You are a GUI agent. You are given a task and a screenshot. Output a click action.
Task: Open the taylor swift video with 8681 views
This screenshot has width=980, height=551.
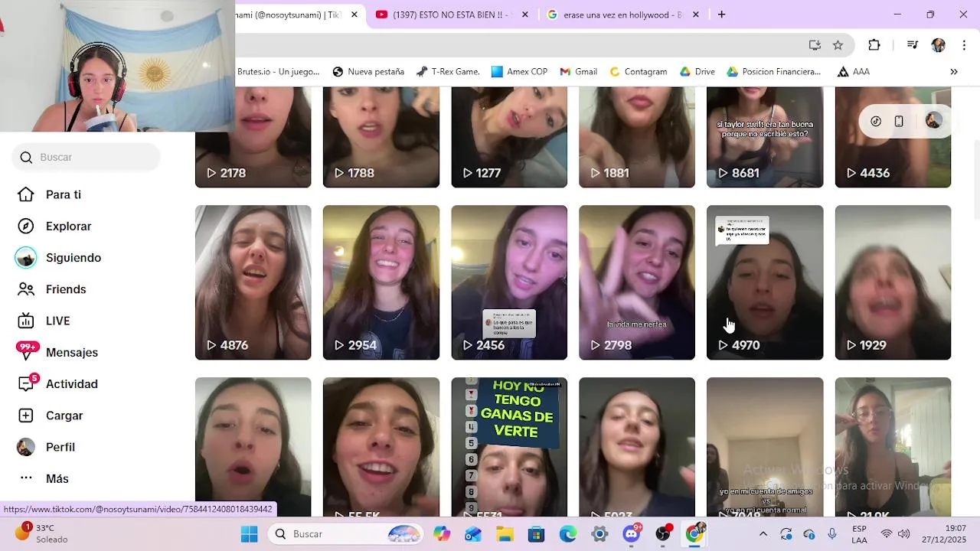(765, 137)
